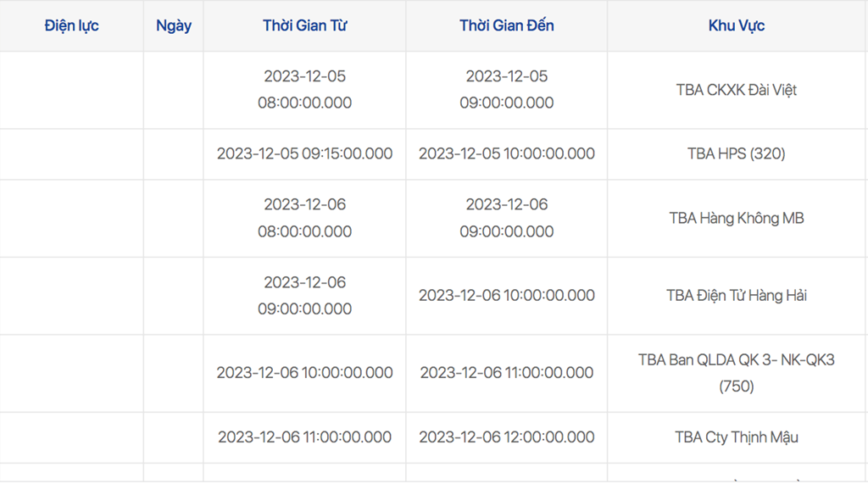Image resolution: width=868 pixels, height=484 pixels.
Task: Select start time 2023-12-06 10:00:00.000
Action: coord(304,373)
